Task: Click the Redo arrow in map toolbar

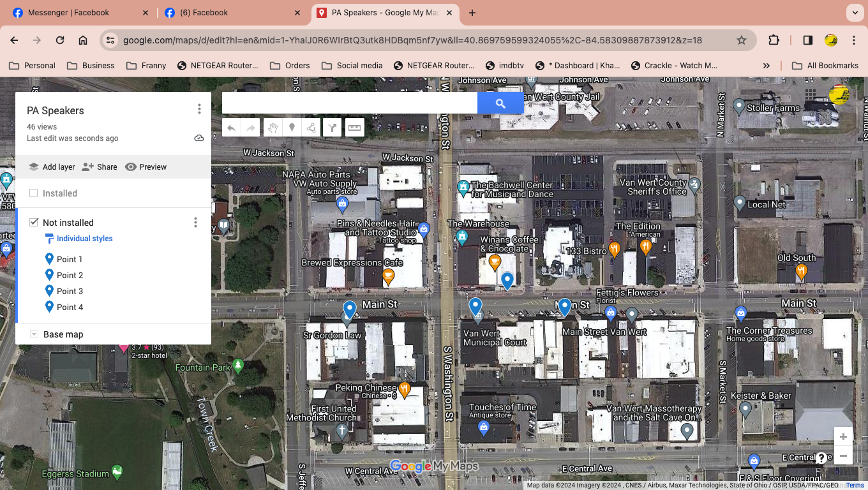Action: click(251, 128)
